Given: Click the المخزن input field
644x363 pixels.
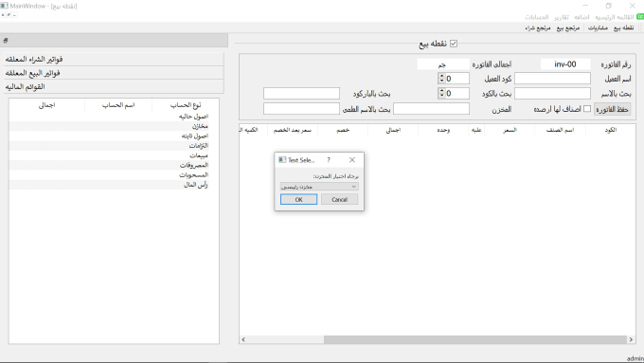Looking at the screenshot, I should point(431,109).
